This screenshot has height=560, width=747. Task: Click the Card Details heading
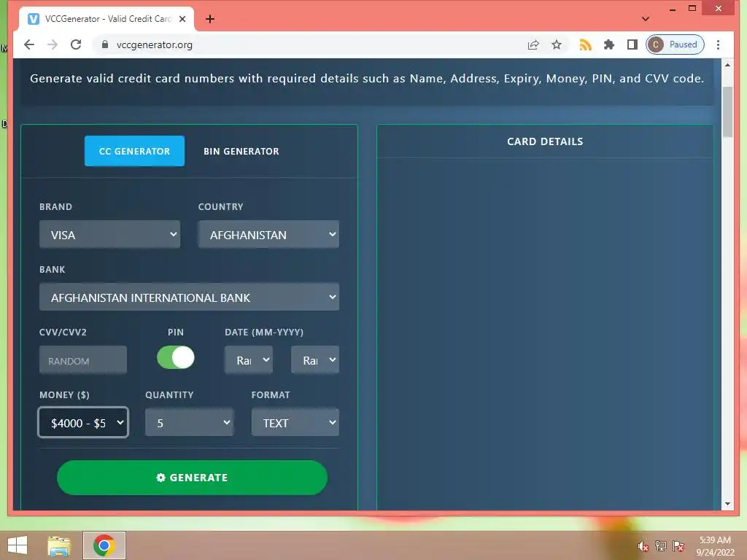coord(545,141)
